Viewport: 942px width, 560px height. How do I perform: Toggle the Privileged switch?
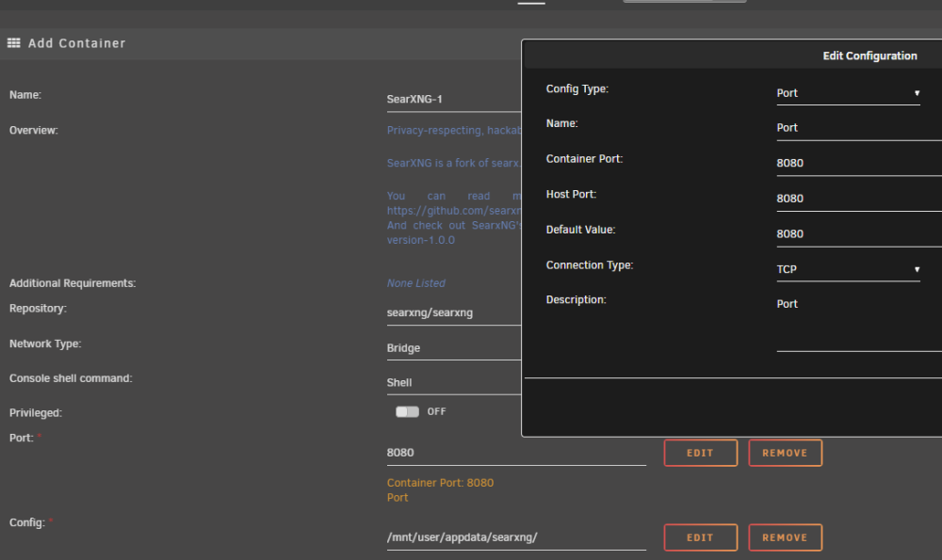407,411
